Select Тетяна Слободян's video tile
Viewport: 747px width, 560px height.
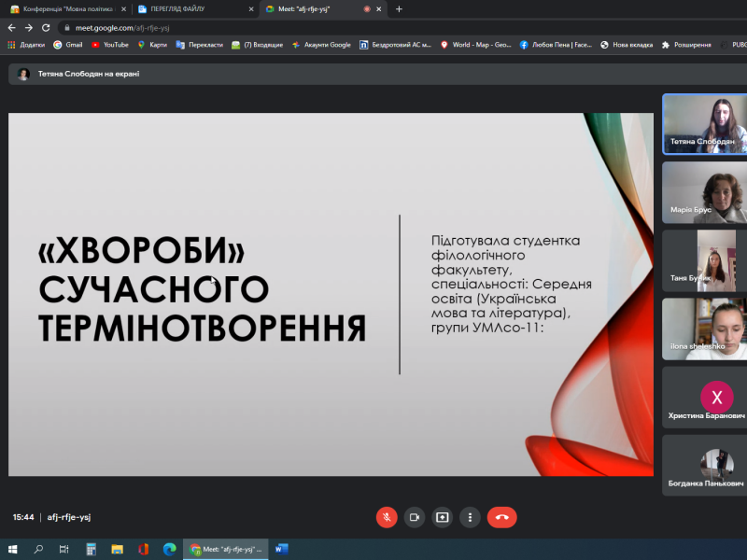tap(703, 123)
